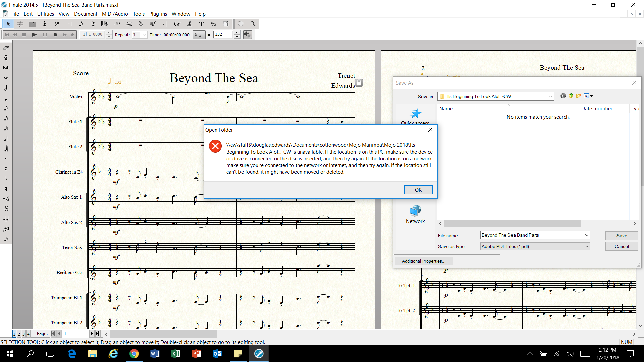The image size is (644, 362).
Task: Activate the Text tool
Action: 201,24
